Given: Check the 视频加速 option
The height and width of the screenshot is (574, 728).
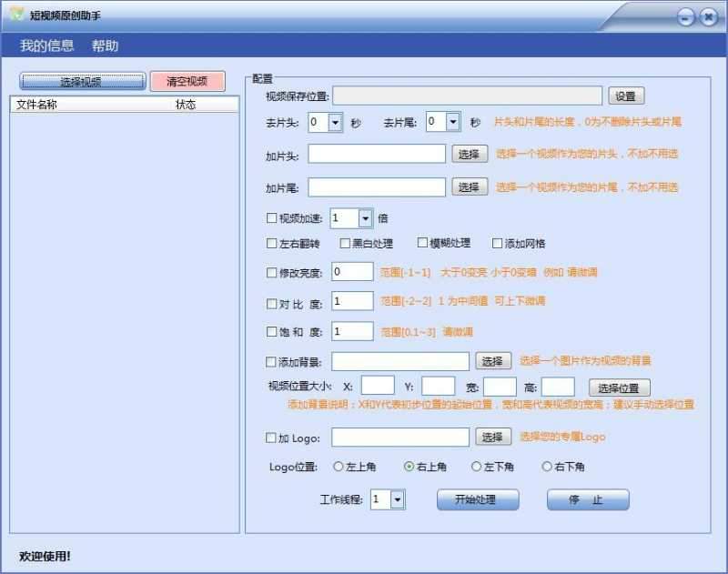Looking at the screenshot, I should pos(269,217).
